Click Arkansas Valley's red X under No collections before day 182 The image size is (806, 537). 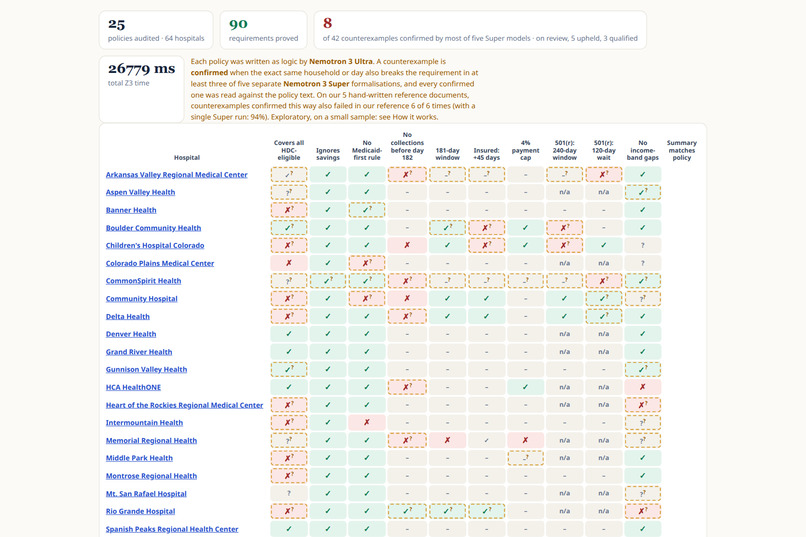(x=407, y=175)
